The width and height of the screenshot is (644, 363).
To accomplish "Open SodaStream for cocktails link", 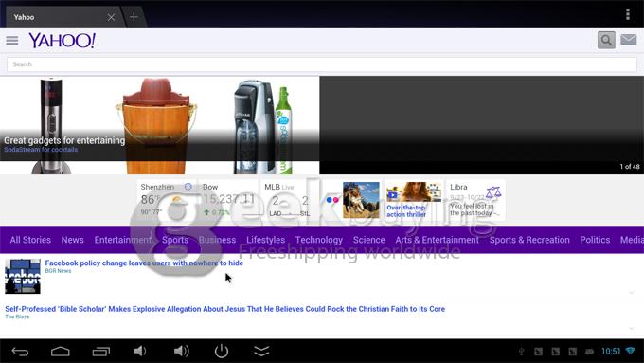I will [41, 150].
